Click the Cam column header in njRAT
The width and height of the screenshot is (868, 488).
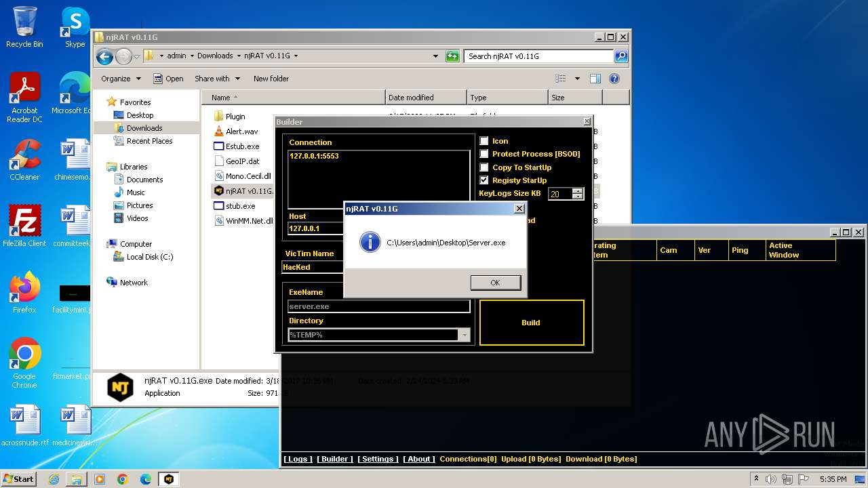675,250
